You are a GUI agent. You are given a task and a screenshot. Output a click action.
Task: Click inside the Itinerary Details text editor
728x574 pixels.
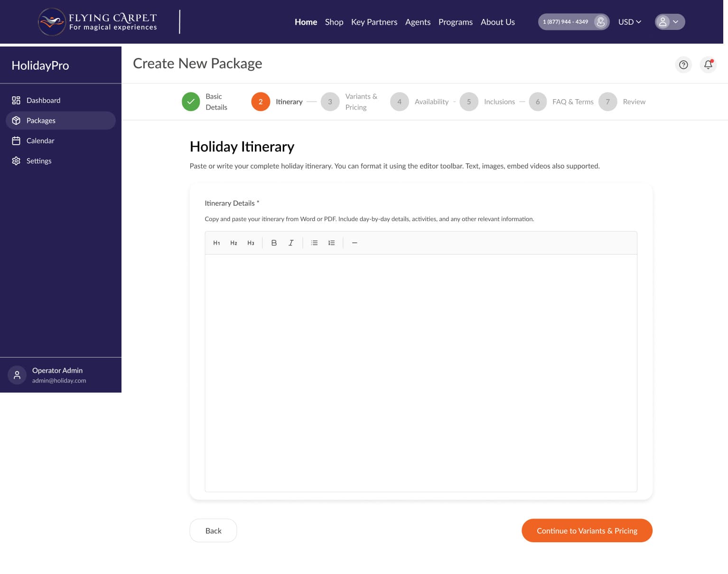pyautogui.click(x=421, y=373)
